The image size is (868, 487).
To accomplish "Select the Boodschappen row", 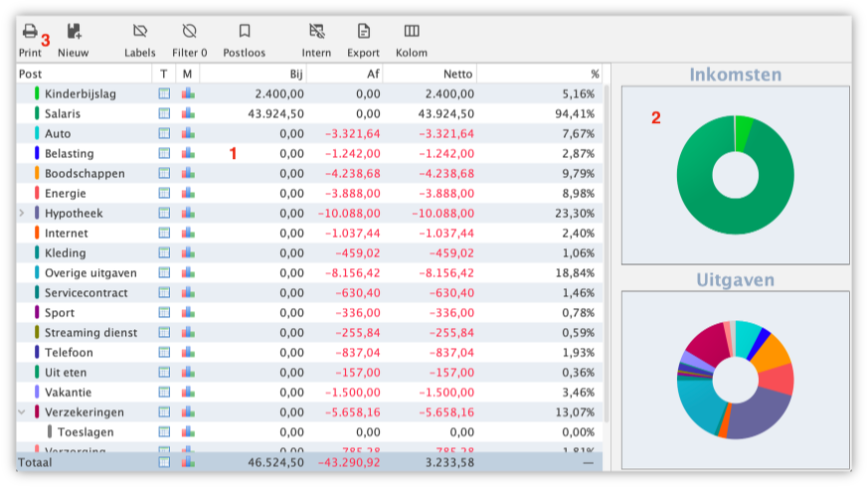I will point(85,174).
